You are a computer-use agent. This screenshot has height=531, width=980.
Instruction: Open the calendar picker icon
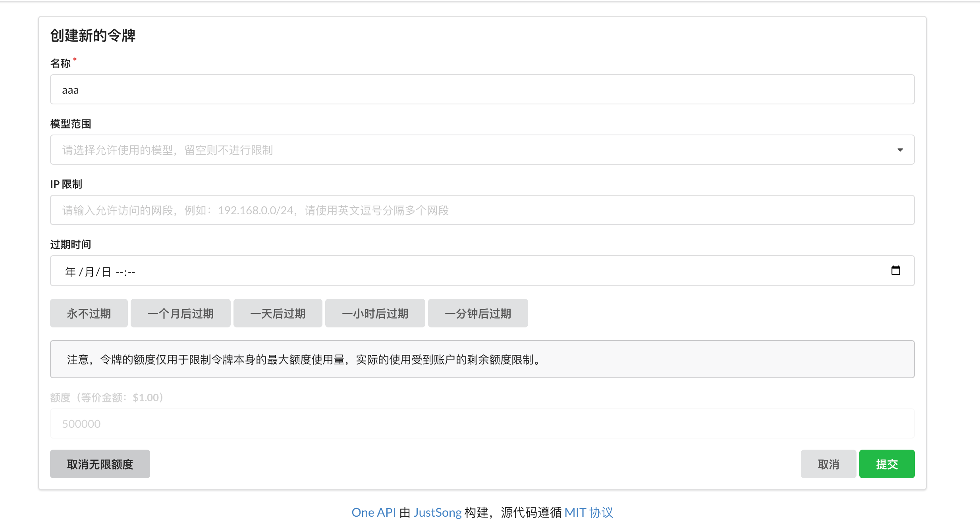coord(895,271)
